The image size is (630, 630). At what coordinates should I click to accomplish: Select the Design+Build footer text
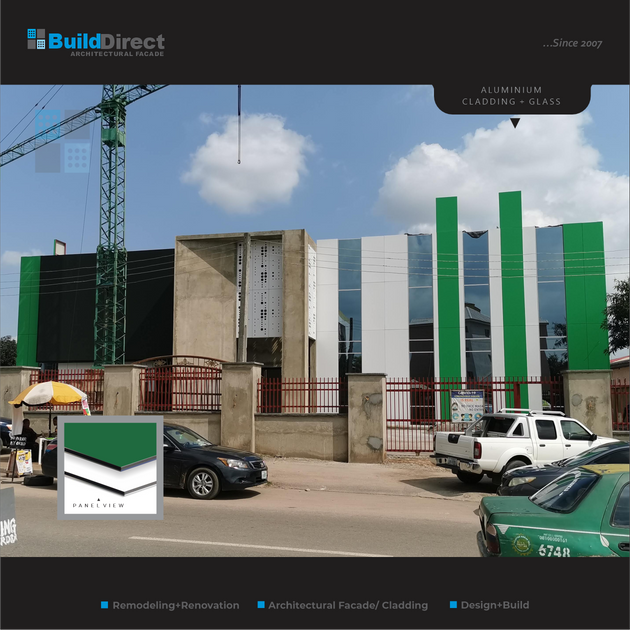click(496, 605)
